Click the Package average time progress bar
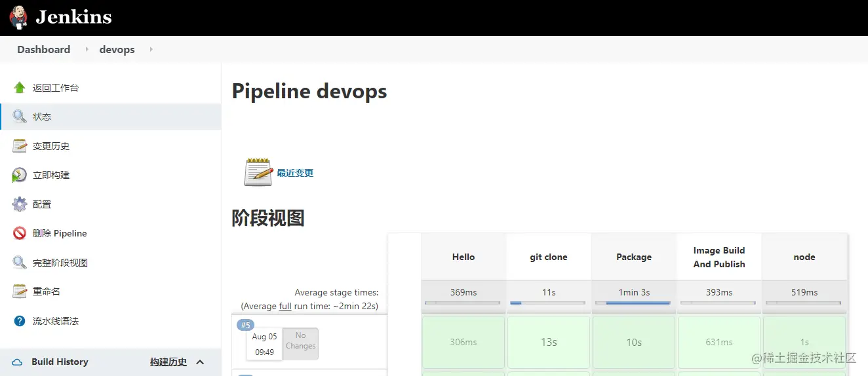868x376 pixels. pos(633,303)
